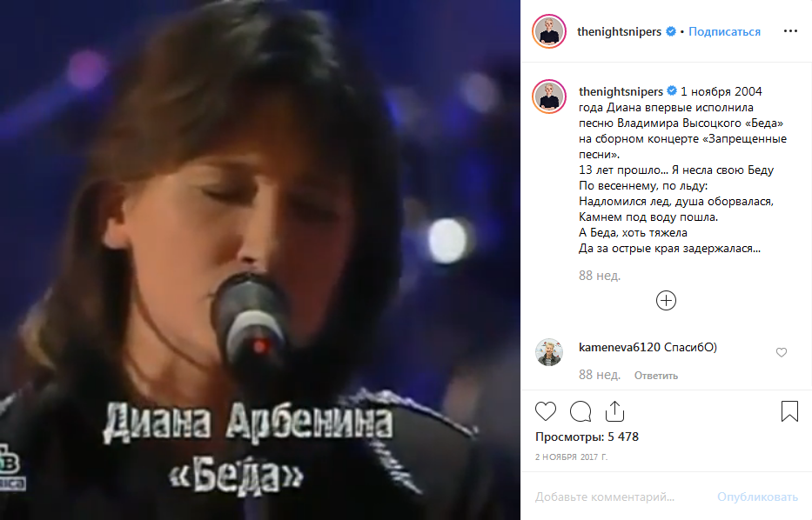This screenshot has width=812, height=520.
Task: Click thenightsnipers avatar in header
Action: tap(549, 31)
